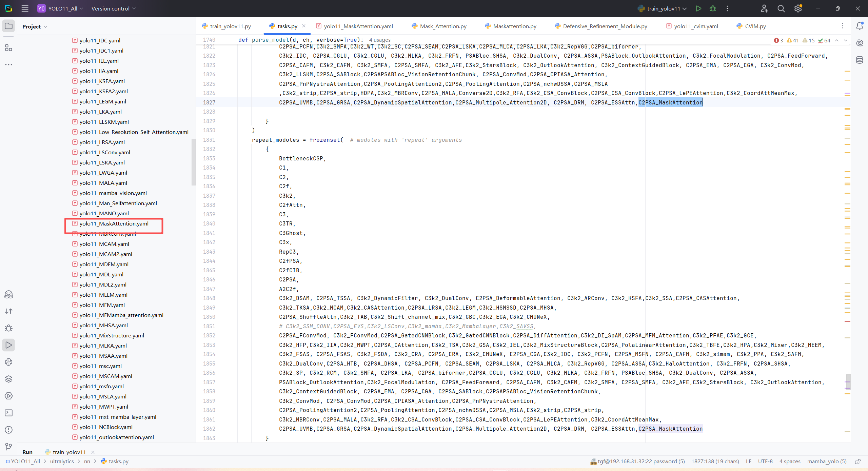The image size is (868, 471).
Task: Toggle read-only lock icon in status bar
Action: tap(857, 462)
